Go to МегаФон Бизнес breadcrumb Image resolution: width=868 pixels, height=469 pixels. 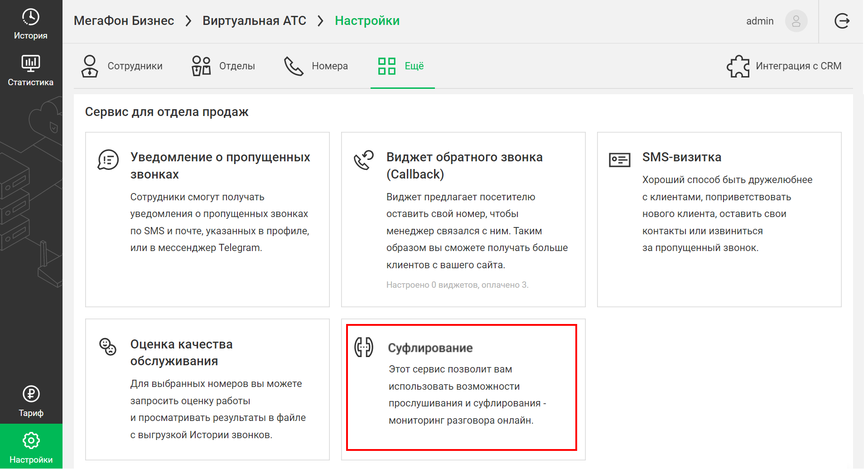click(124, 21)
